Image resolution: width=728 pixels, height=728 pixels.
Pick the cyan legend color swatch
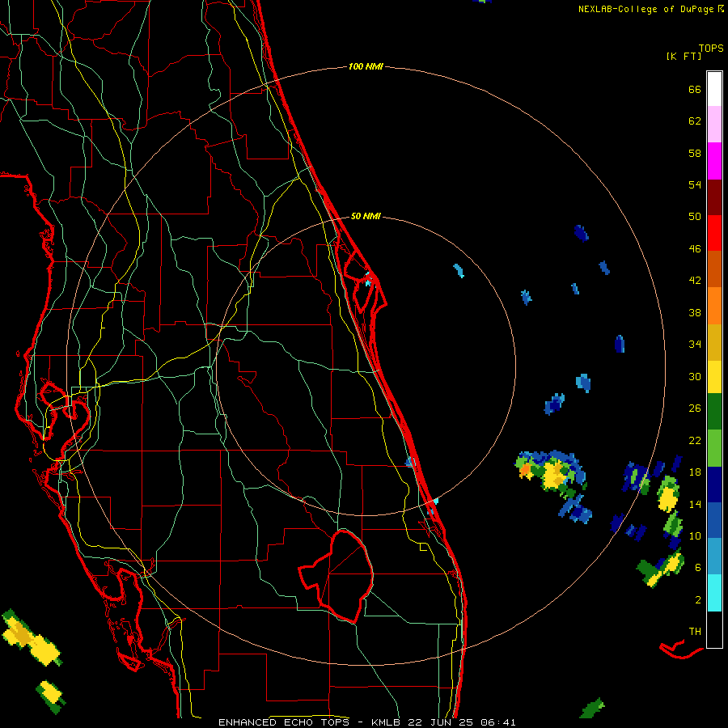714,593
